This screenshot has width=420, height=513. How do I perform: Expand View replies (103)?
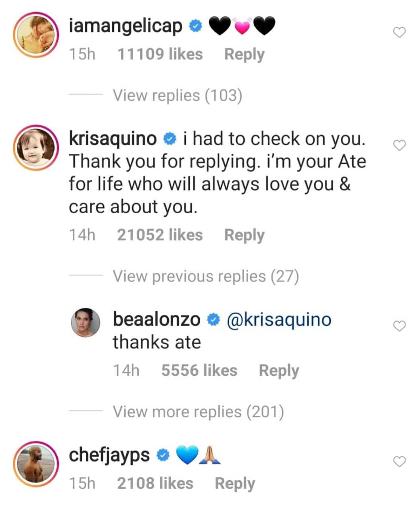point(177,95)
